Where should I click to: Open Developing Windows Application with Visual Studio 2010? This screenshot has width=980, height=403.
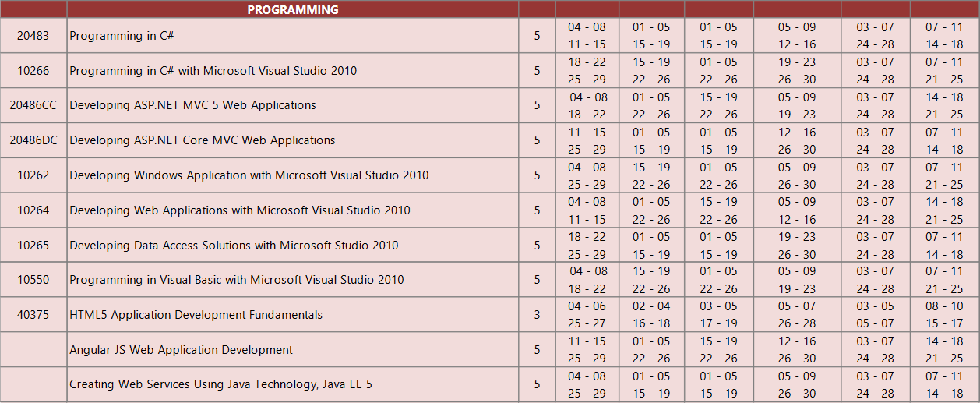[249, 175]
